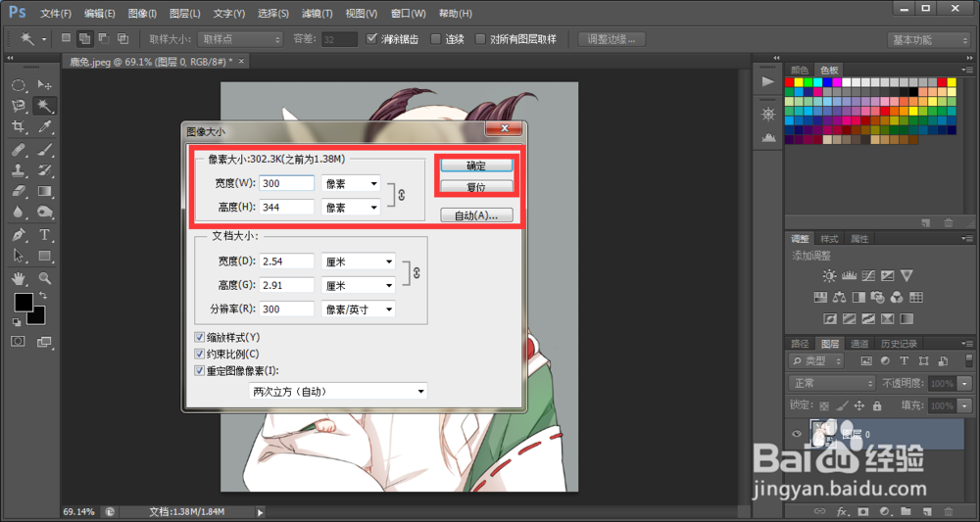The height and width of the screenshot is (522, 980).
Task: Click width (宽度) pixel input field
Action: tap(286, 183)
